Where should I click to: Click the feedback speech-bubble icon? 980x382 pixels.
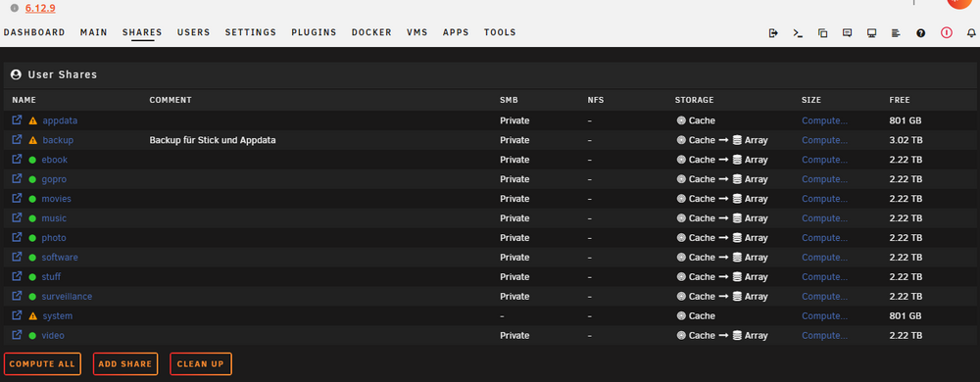[x=848, y=33]
